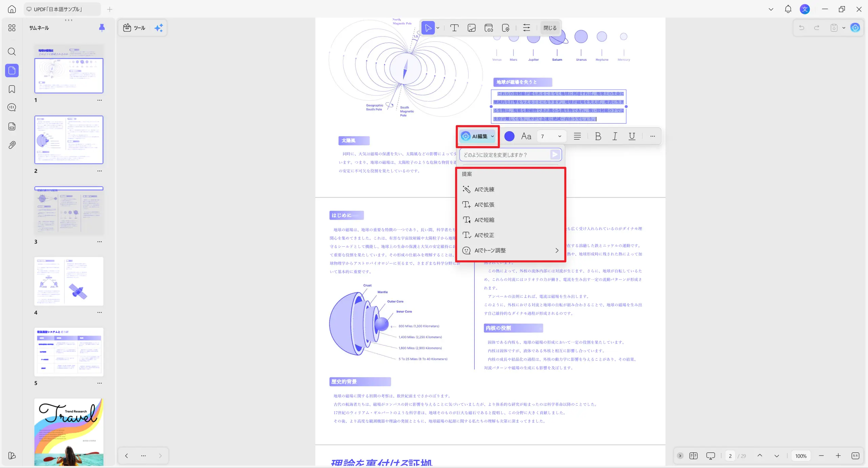Click the UPDF AI sparkle icon
This screenshot has height=468, width=868.
pos(158,28)
